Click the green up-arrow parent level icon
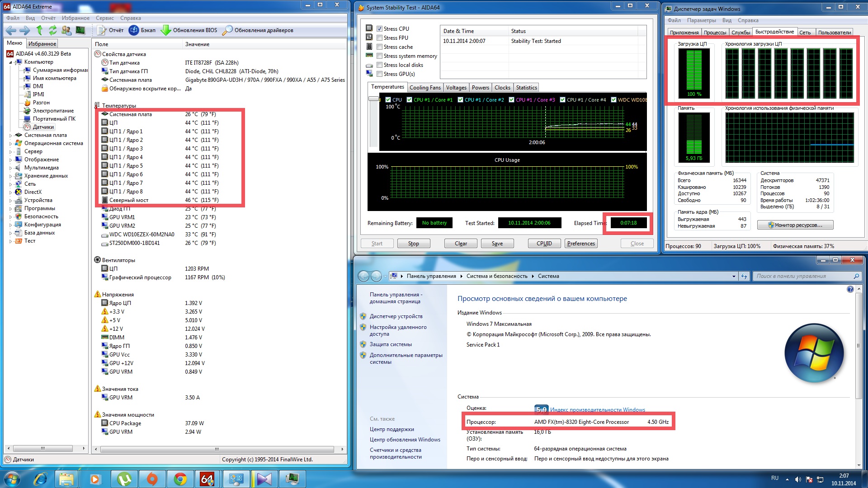The height and width of the screenshot is (488, 868). click(x=39, y=30)
